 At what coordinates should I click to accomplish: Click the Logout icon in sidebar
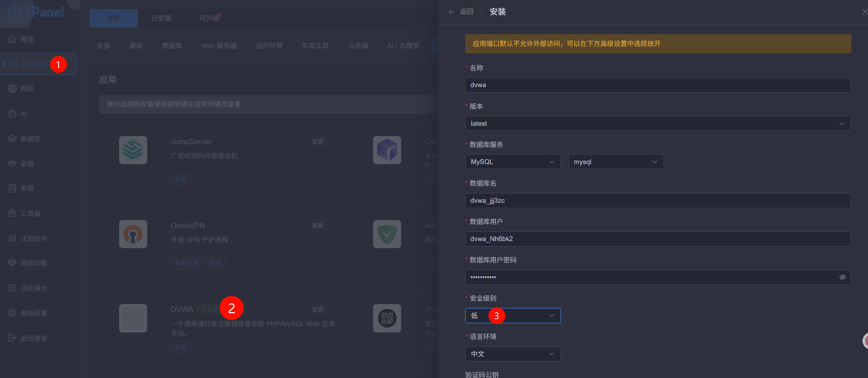pyautogui.click(x=12, y=338)
